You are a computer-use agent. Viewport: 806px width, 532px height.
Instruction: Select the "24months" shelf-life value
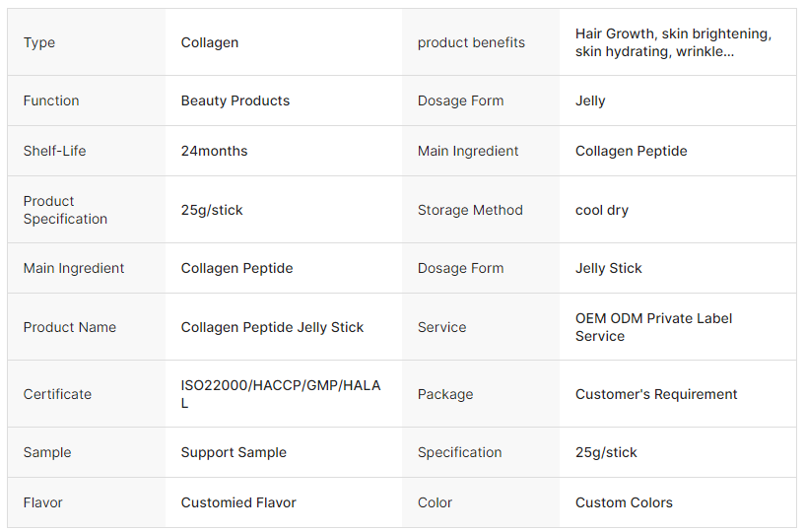215,151
